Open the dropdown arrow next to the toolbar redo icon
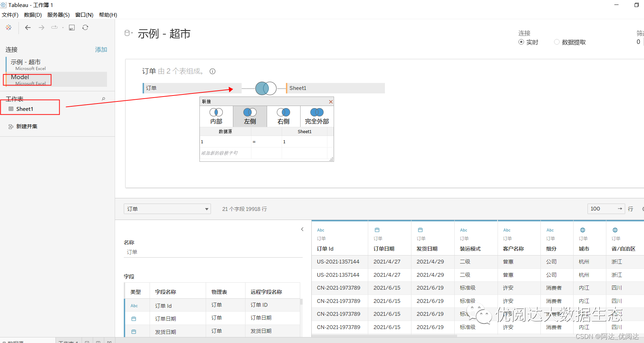644x343 pixels. (x=63, y=28)
